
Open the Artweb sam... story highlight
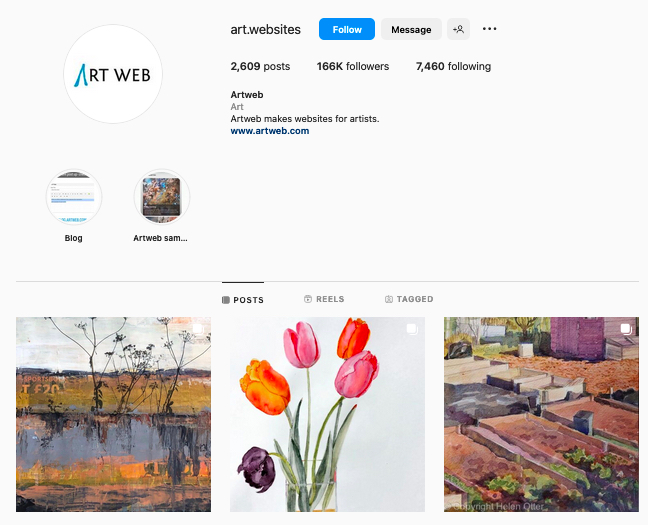(162, 197)
